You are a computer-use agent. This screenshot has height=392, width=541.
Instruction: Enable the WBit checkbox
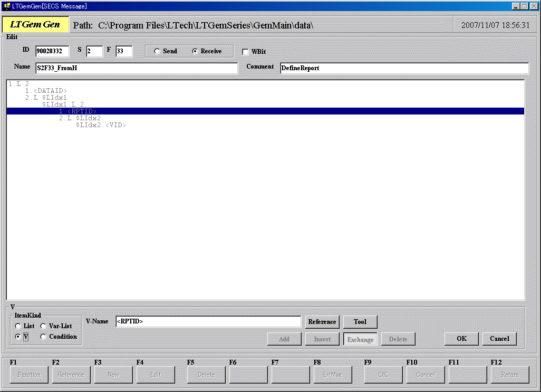click(x=245, y=52)
